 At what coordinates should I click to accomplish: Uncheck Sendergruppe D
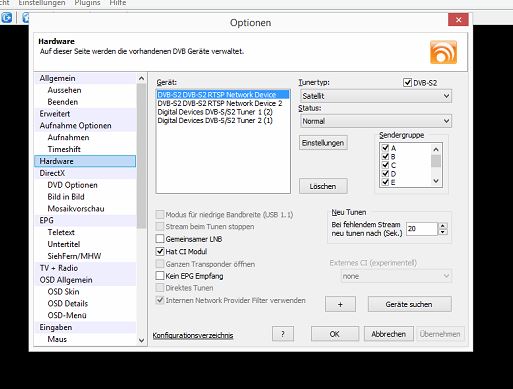coord(385,174)
